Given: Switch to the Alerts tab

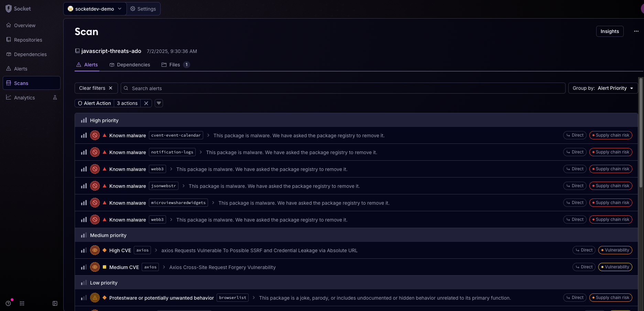Looking at the screenshot, I should (x=87, y=65).
